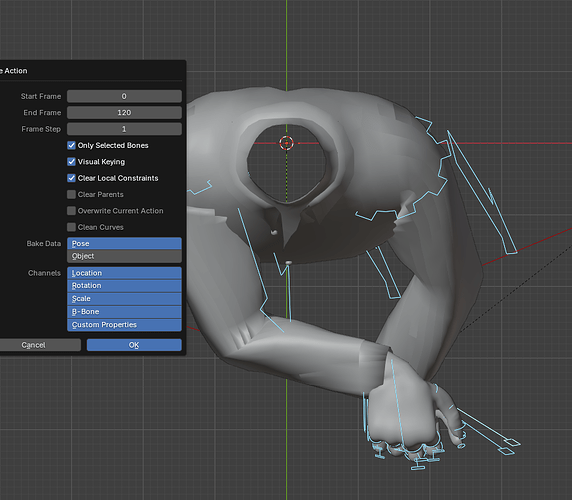
Task: Toggle the Location channel
Action: 124,273
